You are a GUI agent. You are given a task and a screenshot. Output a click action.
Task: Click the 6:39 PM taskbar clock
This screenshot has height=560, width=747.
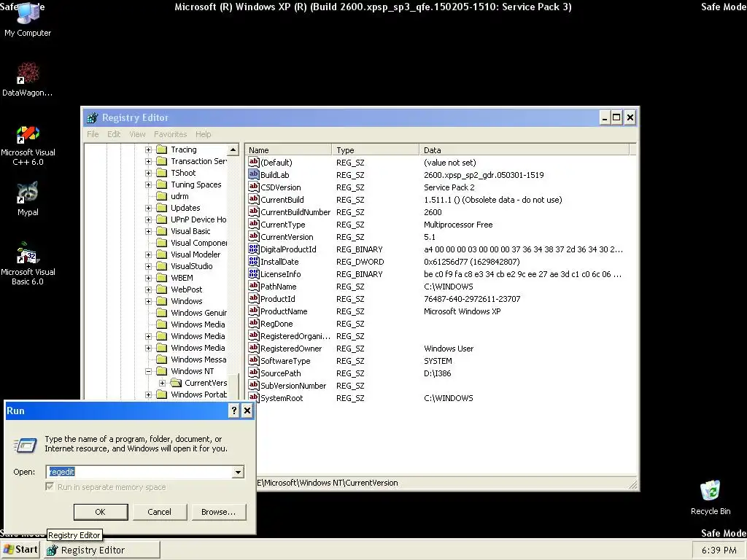719,550
